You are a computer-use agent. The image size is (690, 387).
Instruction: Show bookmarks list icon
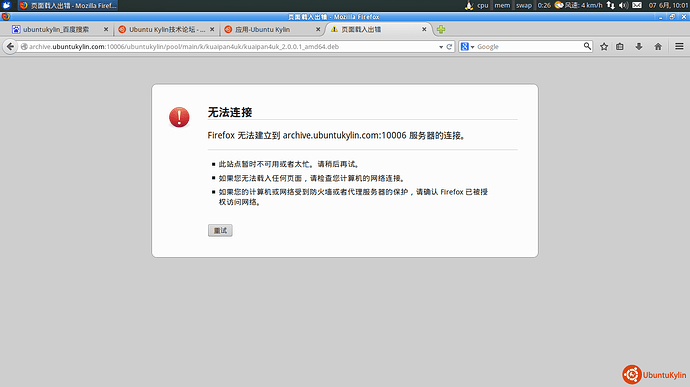[x=620, y=47]
